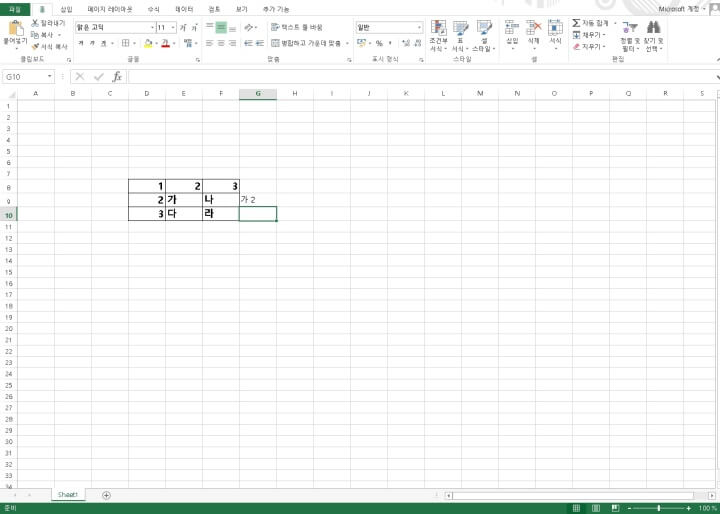The width and height of the screenshot is (720, 514).
Task: Click zoom in plus on status bar
Action: [688, 508]
